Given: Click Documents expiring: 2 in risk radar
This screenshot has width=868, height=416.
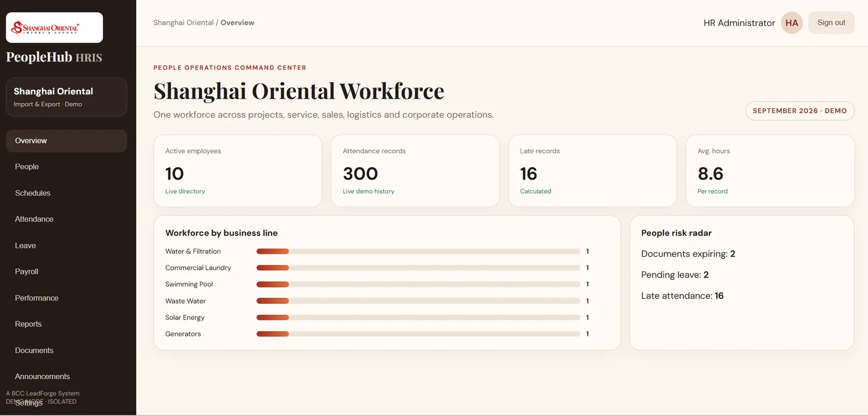Looking at the screenshot, I should pos(688,254).
